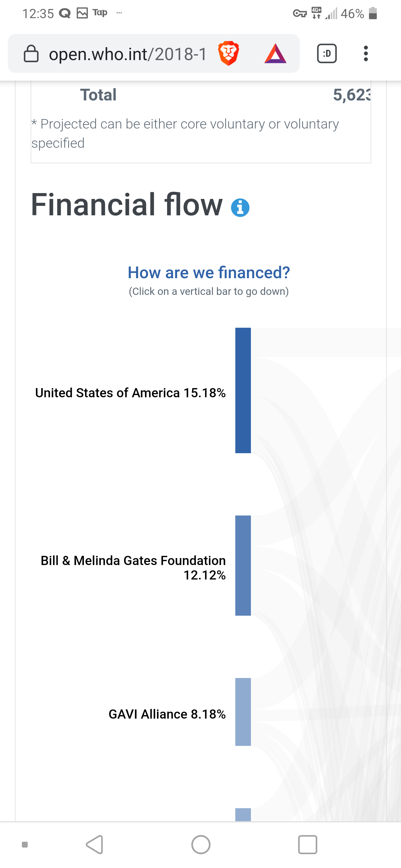Open the browser three-dot menu

tap(366, 54)
